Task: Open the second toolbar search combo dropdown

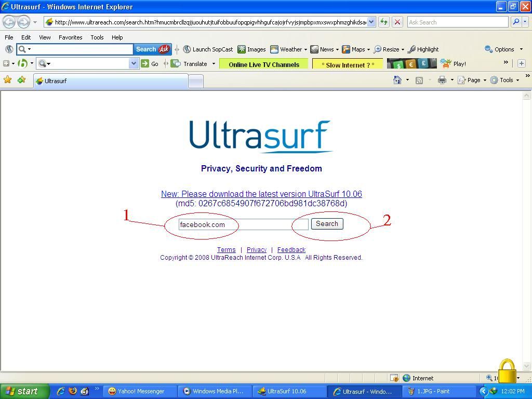Action: [x=134, y=63]
